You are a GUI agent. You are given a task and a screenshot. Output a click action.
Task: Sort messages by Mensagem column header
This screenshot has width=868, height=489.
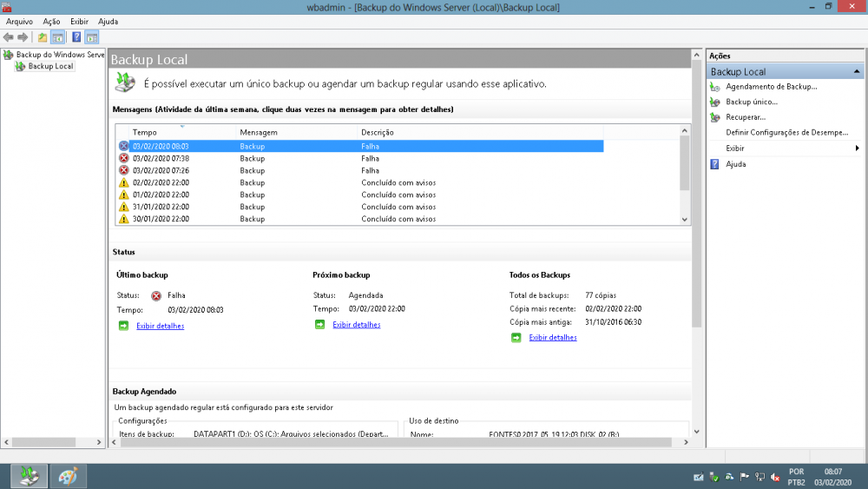[x=297, y=132]
